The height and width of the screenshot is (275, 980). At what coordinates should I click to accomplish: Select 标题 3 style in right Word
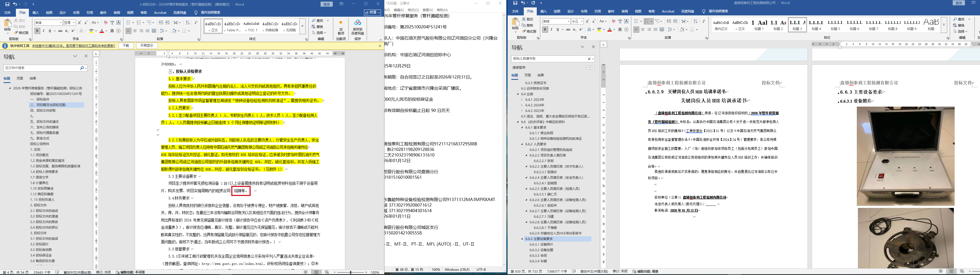point(797,25)
